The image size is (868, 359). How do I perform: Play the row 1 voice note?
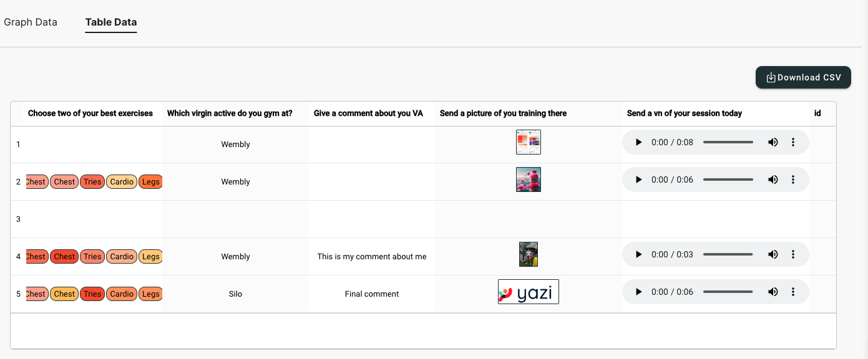coord(638,142)
